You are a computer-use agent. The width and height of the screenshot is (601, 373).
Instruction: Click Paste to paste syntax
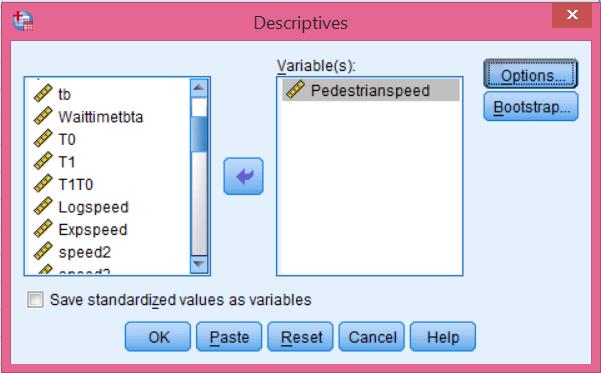click(229, 337)
